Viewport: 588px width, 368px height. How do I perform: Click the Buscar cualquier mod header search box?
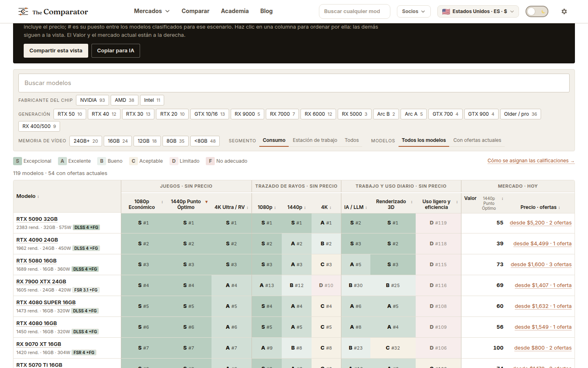coord(354,11)
